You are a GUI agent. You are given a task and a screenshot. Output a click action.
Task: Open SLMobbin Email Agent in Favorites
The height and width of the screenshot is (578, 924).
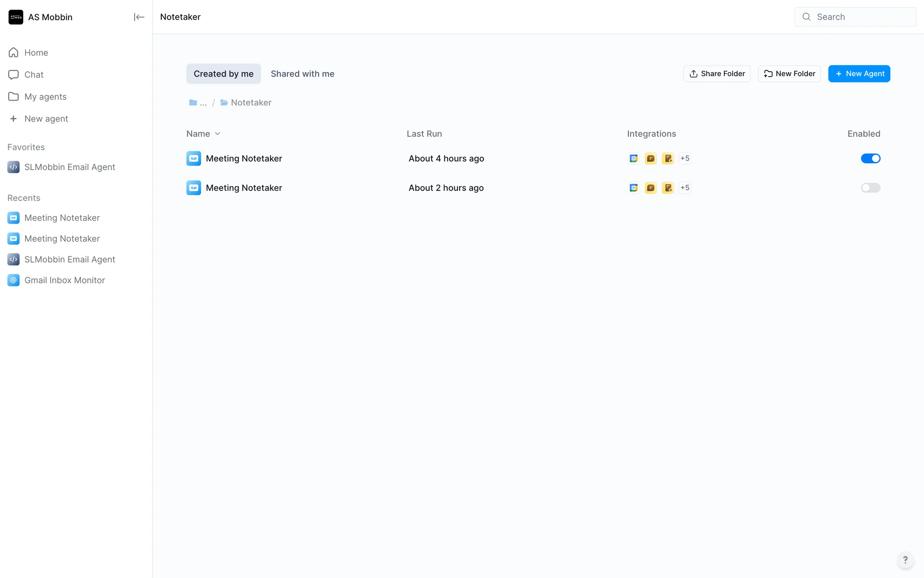(x=69, y=167)
